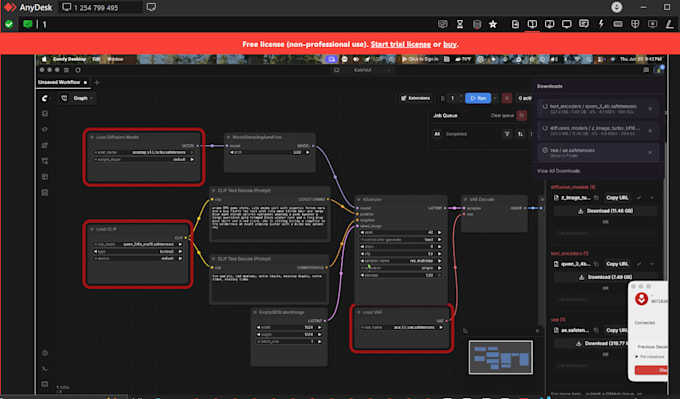The image size is (680, 399).
Task: Click the help icon in left sidebar bottom
Action: point(45,353)
